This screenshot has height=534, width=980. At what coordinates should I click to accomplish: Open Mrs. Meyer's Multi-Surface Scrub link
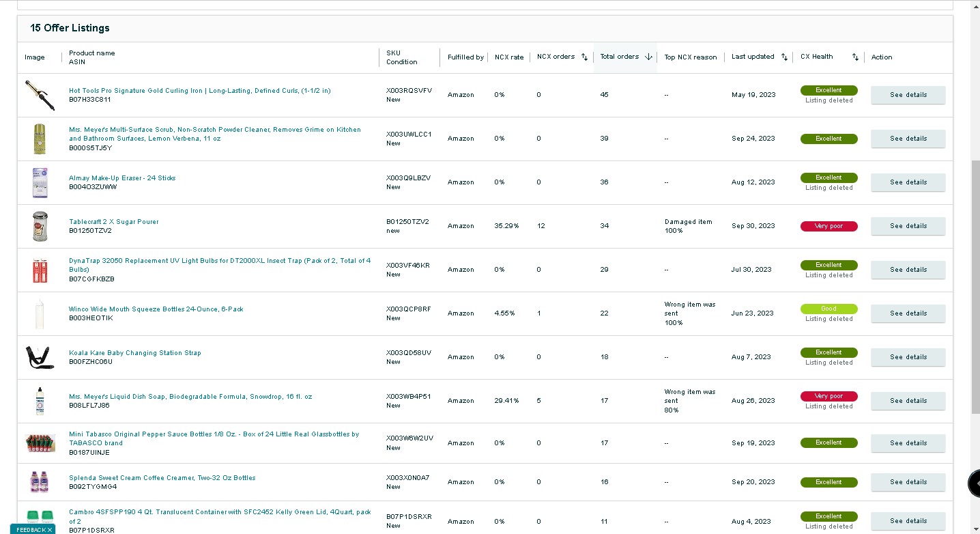214,134
